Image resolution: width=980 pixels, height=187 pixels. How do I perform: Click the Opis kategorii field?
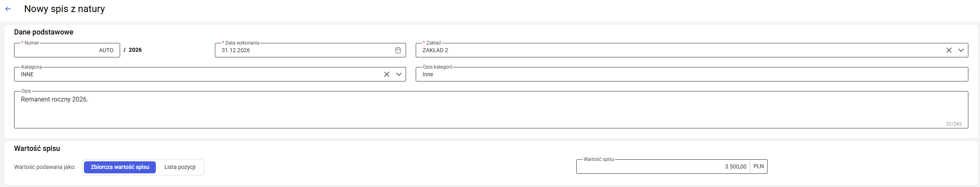point(692,74)
